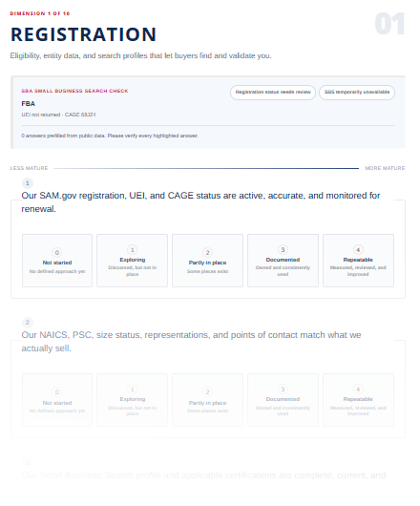Click the '0' circle in Not started card
Viewport: 420px width, 506px height.
57,252
